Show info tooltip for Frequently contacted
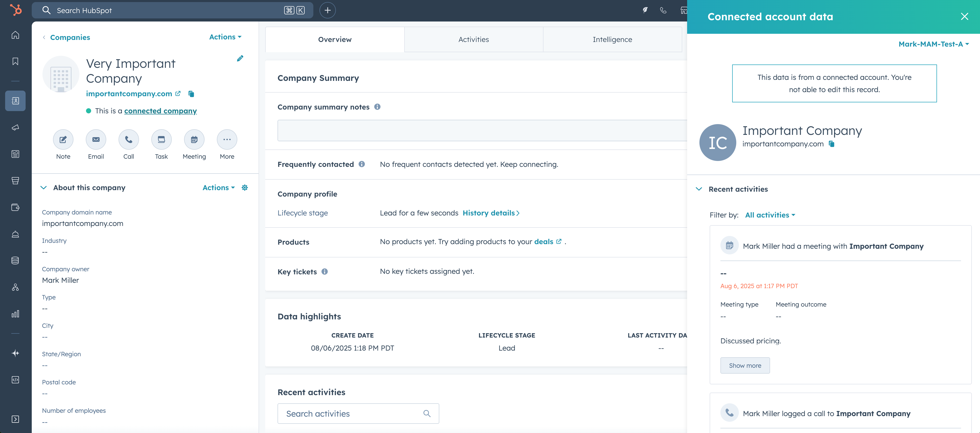The width and height of the screenshot is (980, 433). coord(362,164)
